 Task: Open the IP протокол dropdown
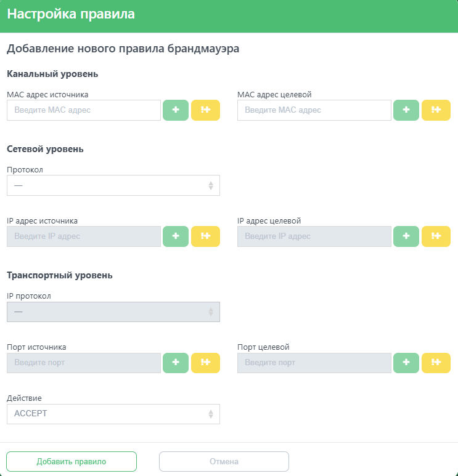(113, 312)
